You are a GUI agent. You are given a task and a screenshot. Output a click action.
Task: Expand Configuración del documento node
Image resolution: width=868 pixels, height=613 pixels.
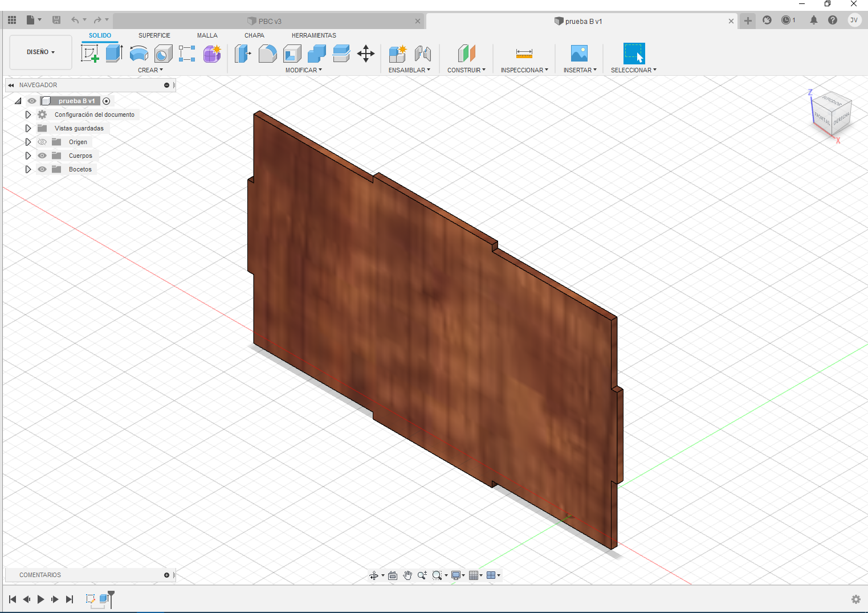(28, 115)
